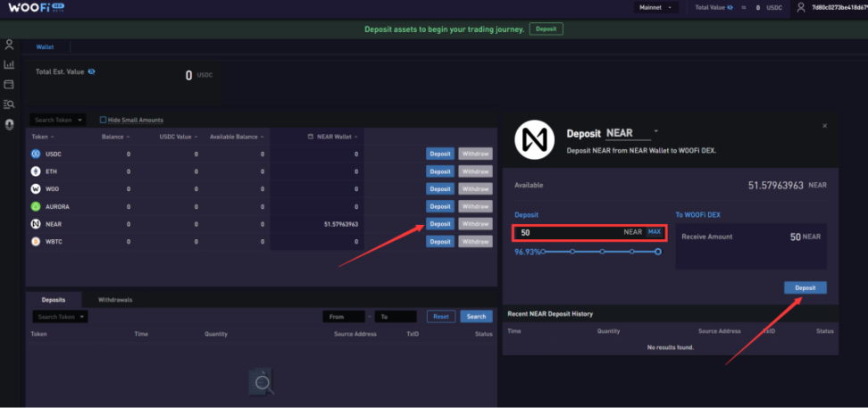Viewport: 868px width, 408px height.
Task: Sort table by Token column
Action: pos(43,137)
